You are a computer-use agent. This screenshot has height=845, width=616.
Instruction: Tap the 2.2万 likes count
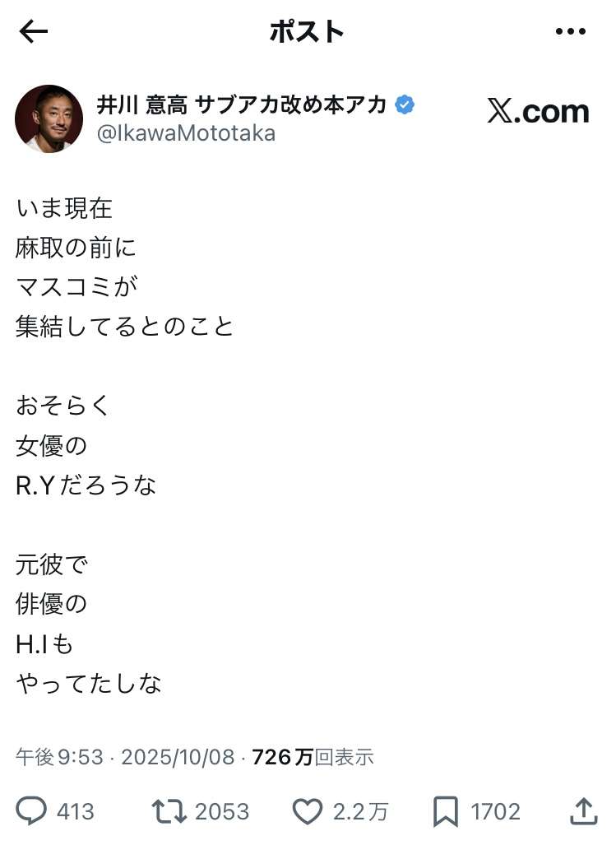pos(360,812)
